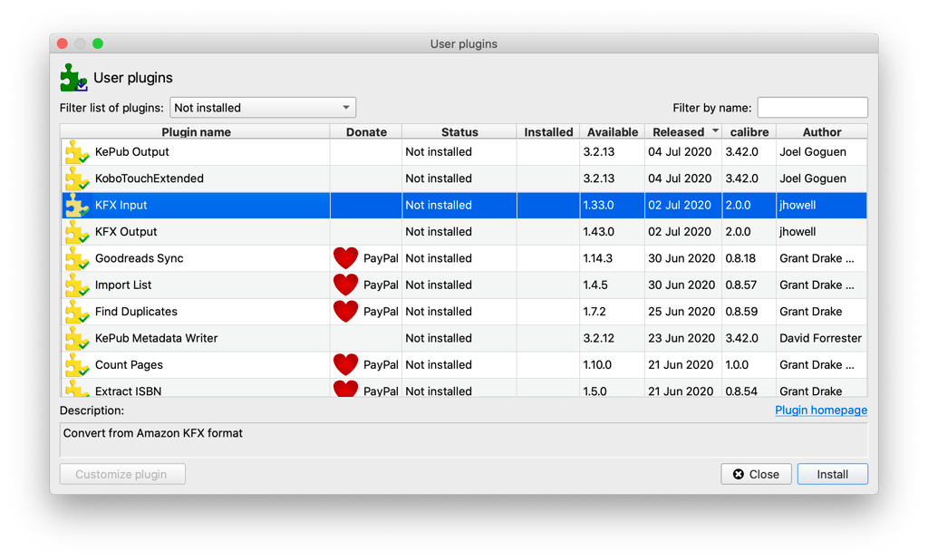This screenshot has width=928, height=560.
Task: Click the User plugins header puzzle icon
Action: pyautogui.click(x=73, y=78)
